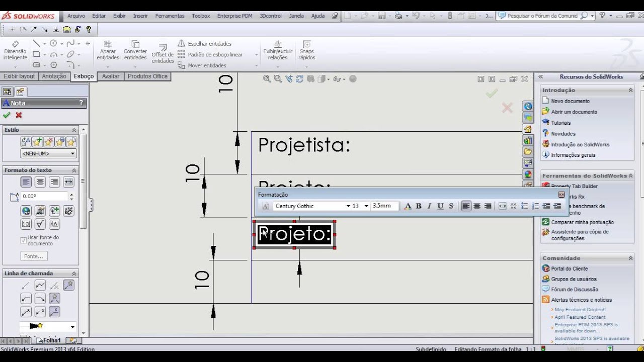Open the NENHUM style dropdown
This screenshot has height=362, width=644.
click(x=48, y=153)
